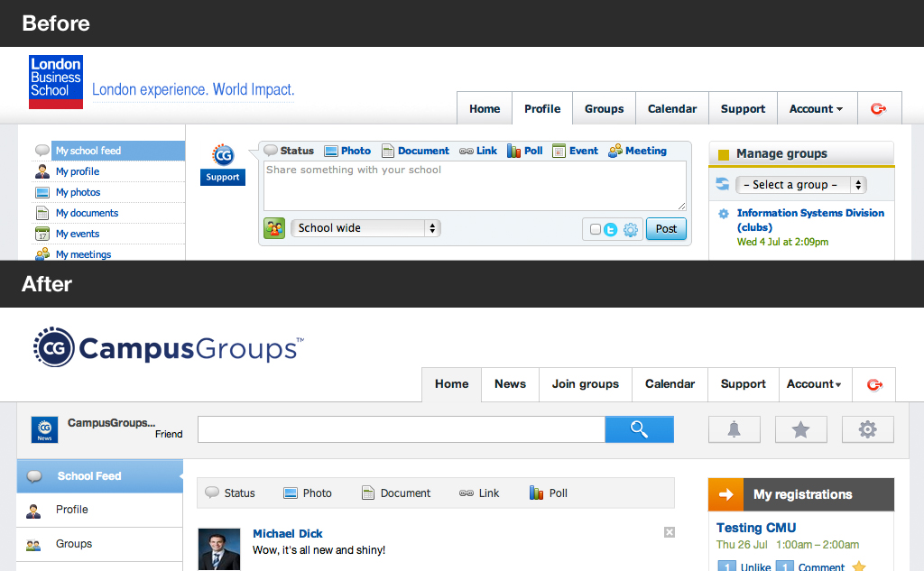924x571 pixels.
Task: Open News tab in After navigation
Action: [511, 383]
